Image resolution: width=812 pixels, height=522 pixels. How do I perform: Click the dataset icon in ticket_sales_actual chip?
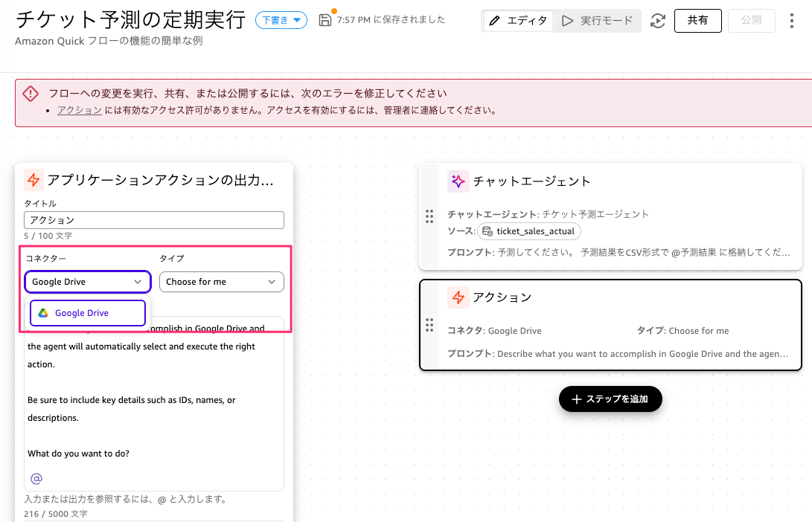(x=487, y=231)
